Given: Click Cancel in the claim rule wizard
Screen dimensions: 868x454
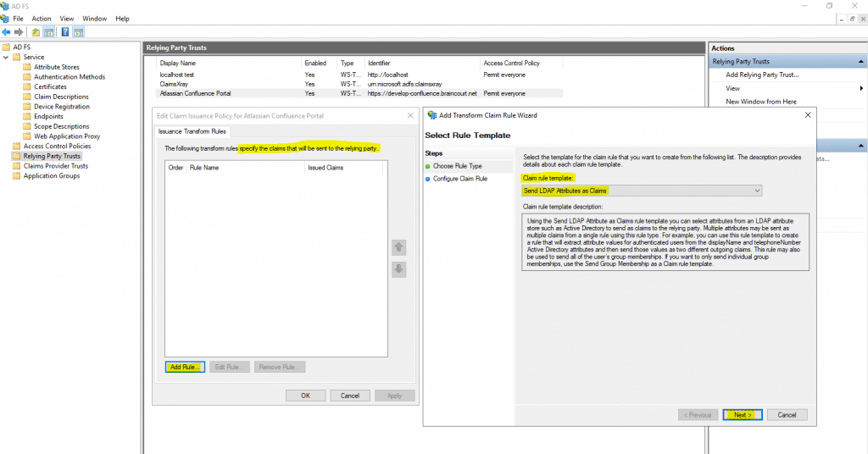Looking at the screenshot, I should pos(787,415).
